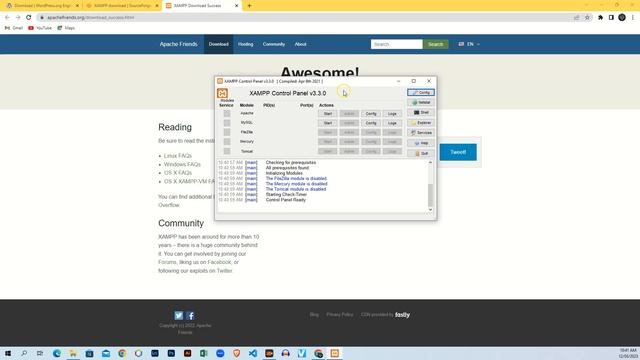The height and width of the screenshot is (360, 640).
Task: Click 'The Mercury module is disabled' log line
Action: point(296,184)
